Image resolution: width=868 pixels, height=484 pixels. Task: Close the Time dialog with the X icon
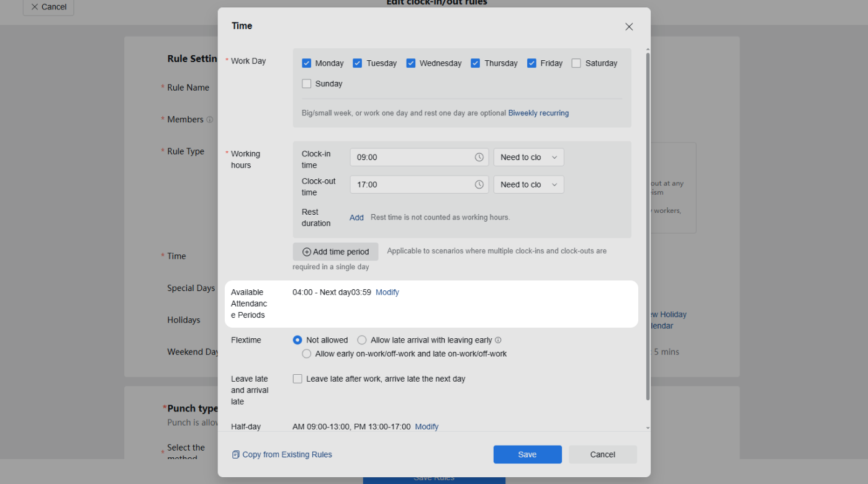click(629, 27)
